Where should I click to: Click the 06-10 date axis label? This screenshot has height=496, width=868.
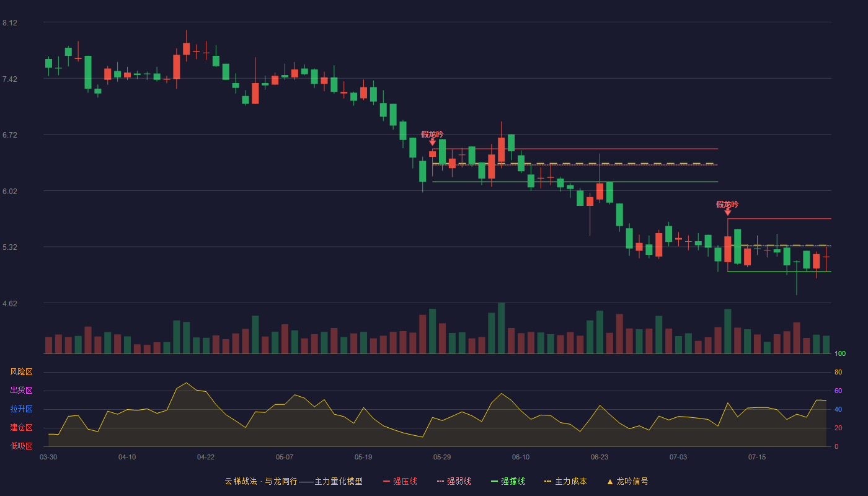[x=521, y=457]
